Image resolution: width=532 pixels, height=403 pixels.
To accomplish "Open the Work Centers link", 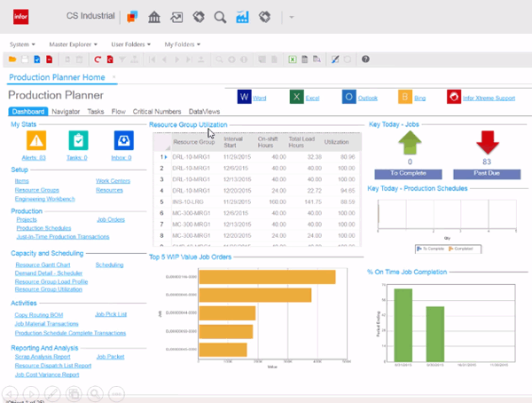I will 113,181.
